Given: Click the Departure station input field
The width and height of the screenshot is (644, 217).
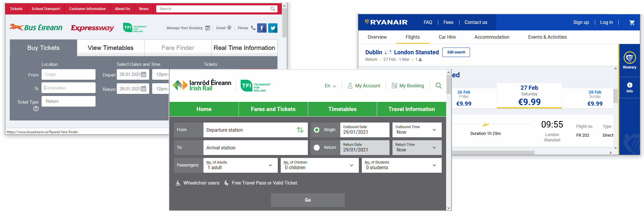Looking at the screenshot, I should coord(249,130).
